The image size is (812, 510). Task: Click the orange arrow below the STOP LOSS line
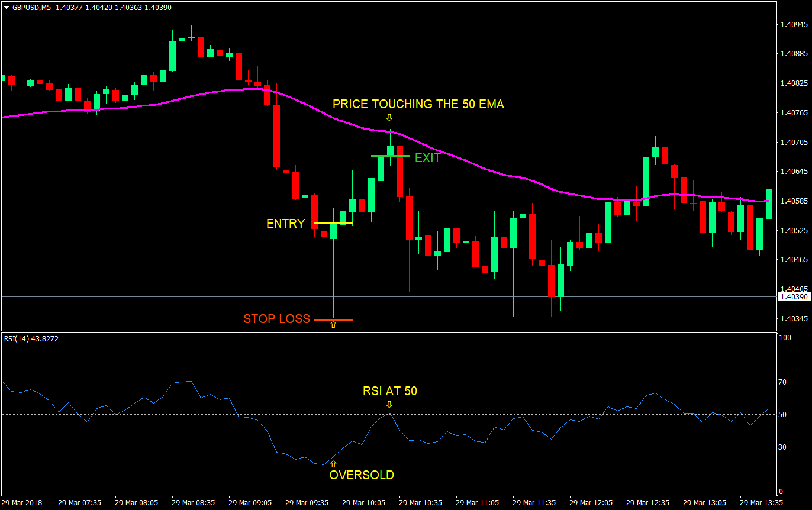pos(334,325)
